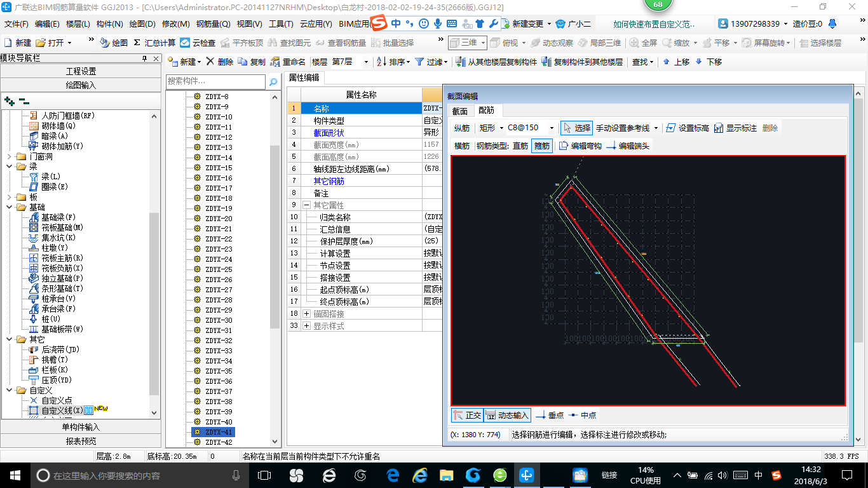Switch to the 截面 tab

(459, 111)
